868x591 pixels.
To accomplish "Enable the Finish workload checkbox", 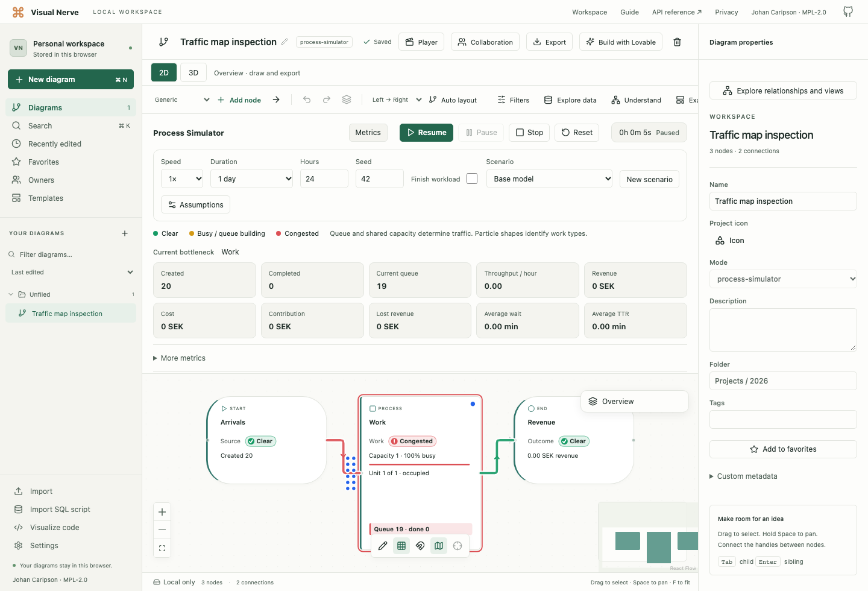I will click(x=472, y=179).
